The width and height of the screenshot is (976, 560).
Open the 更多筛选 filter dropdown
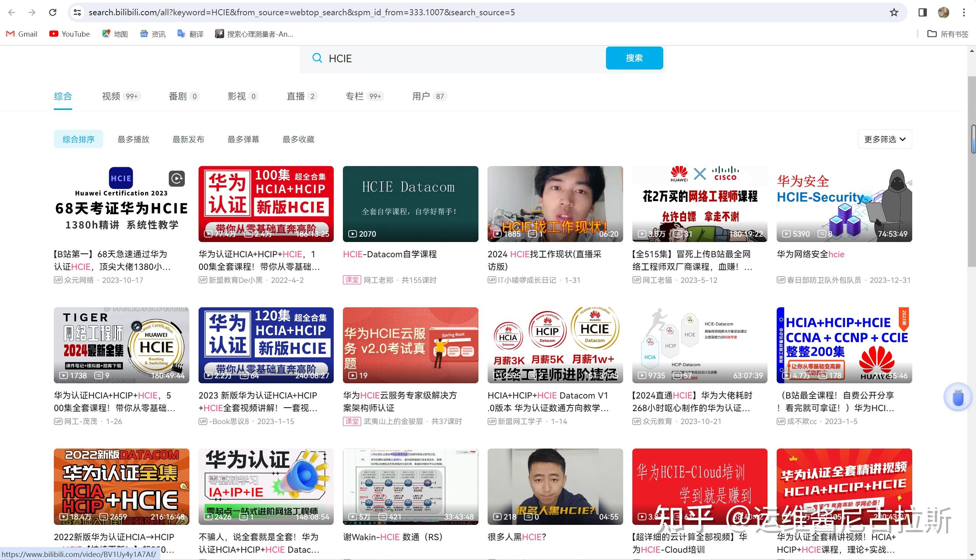point(884,139)
